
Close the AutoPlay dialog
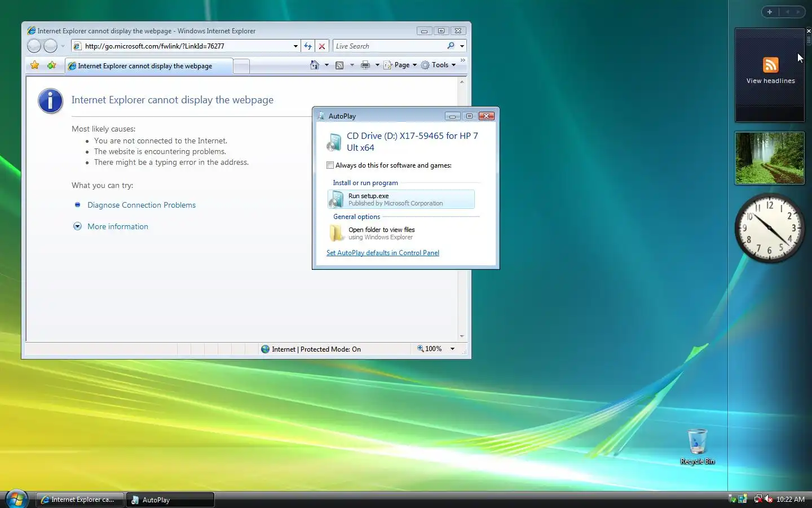click(486, 116)
